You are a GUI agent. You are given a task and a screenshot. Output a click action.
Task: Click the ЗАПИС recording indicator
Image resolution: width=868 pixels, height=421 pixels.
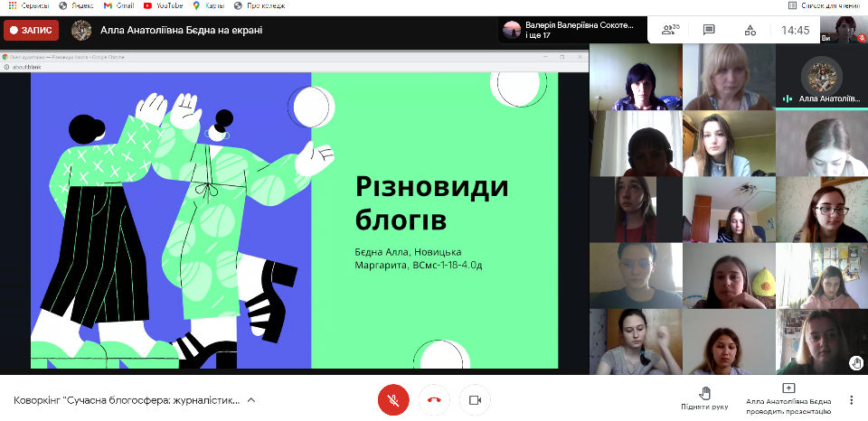click(32, 30)
